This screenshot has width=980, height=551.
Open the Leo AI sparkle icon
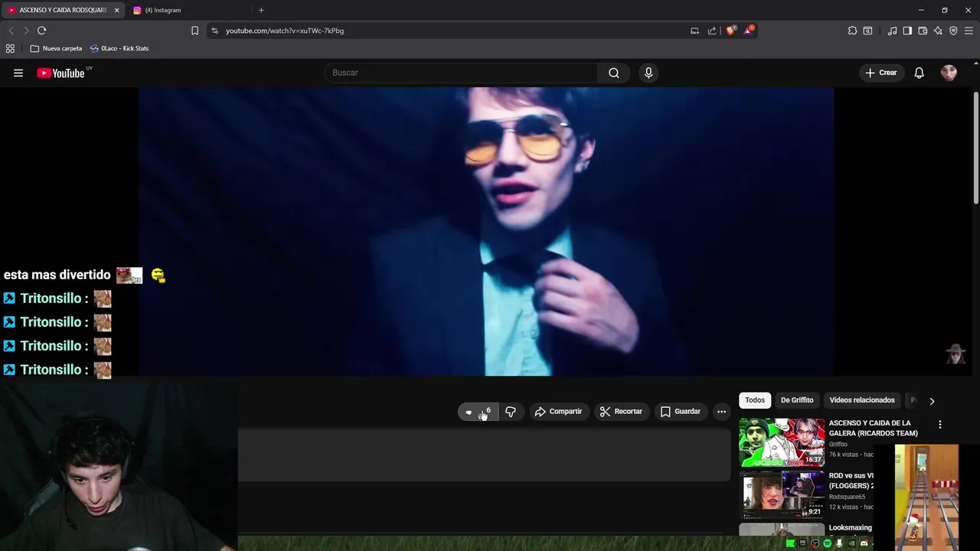[x=938, y=31]
